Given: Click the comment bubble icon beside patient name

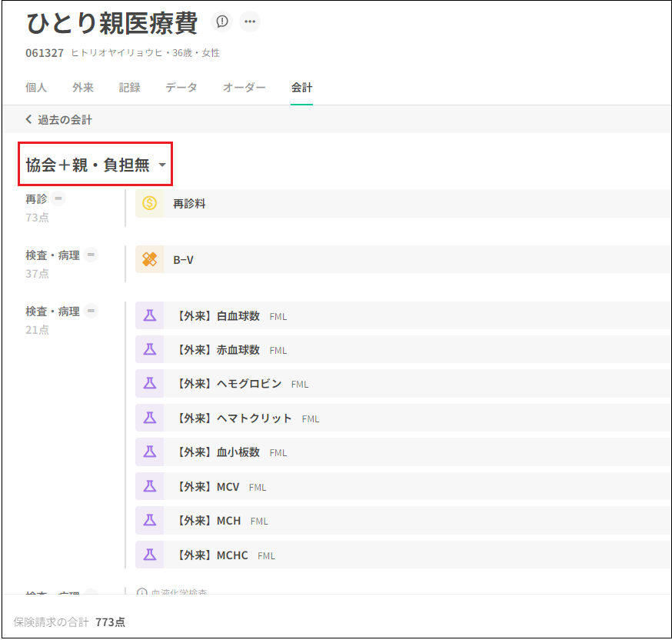Looking at the screenshot, I should click(222, 22).
